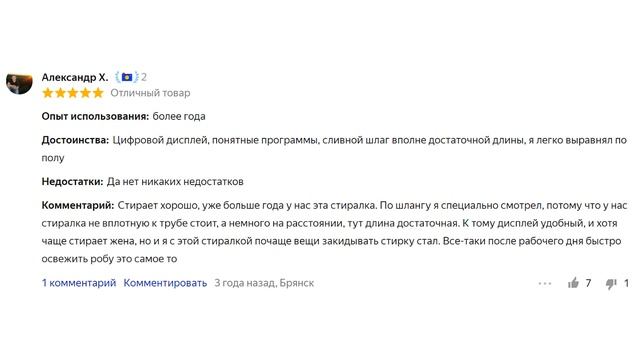Click the dislike count 1
640x360 pixels.
626,283
